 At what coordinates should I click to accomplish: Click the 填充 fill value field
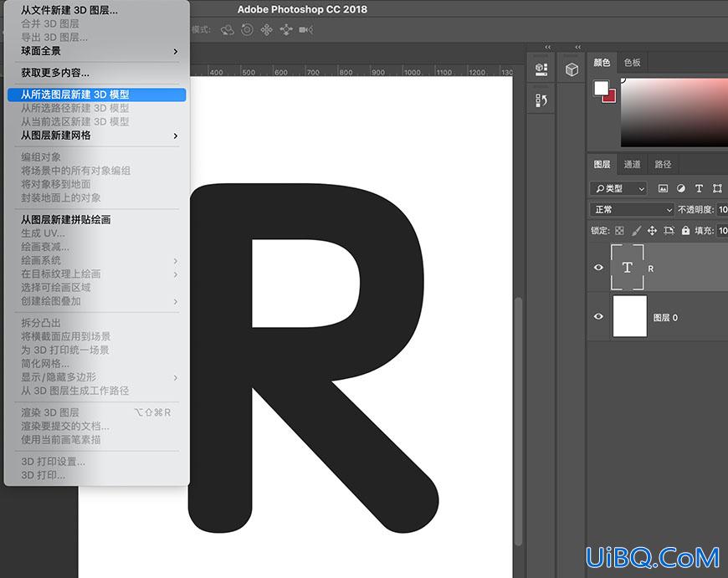(722, 230)
